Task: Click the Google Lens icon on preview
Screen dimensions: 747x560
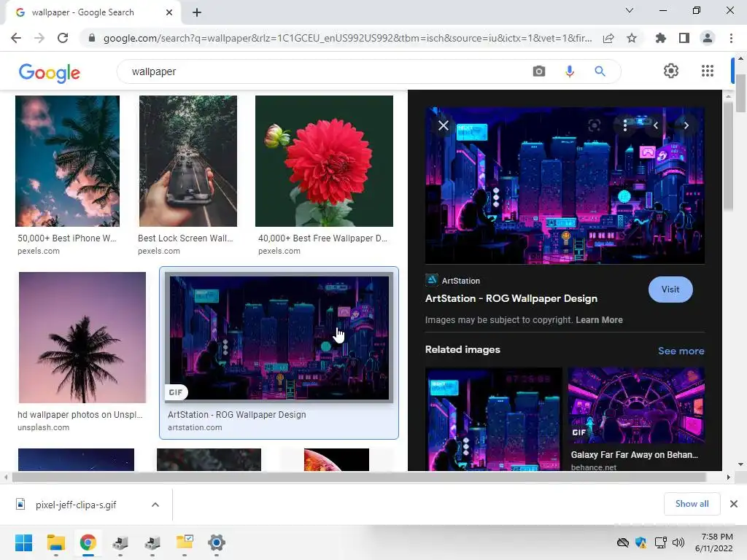Action: pyautogui.click(x=594, y=125)
